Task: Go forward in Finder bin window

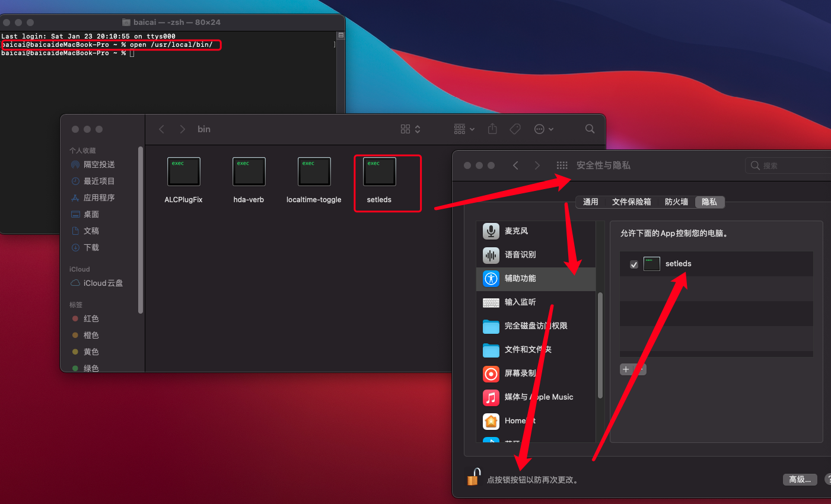Action: pos(182,129)
